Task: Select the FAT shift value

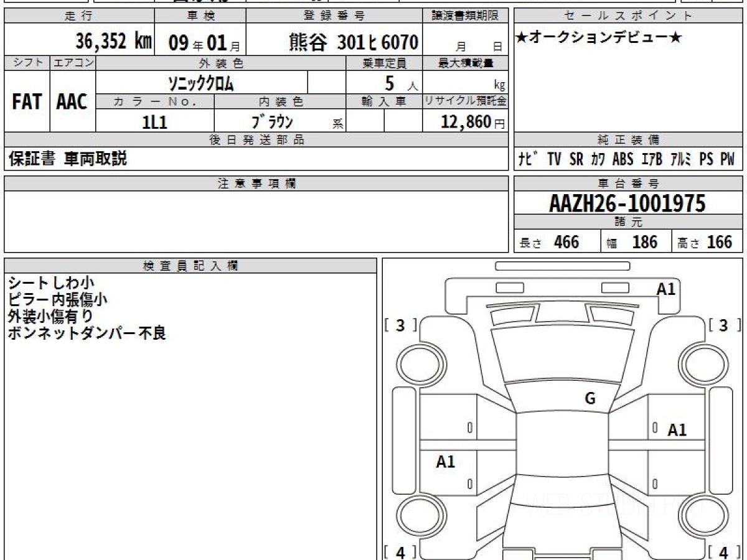Action: tap(27, 102)
